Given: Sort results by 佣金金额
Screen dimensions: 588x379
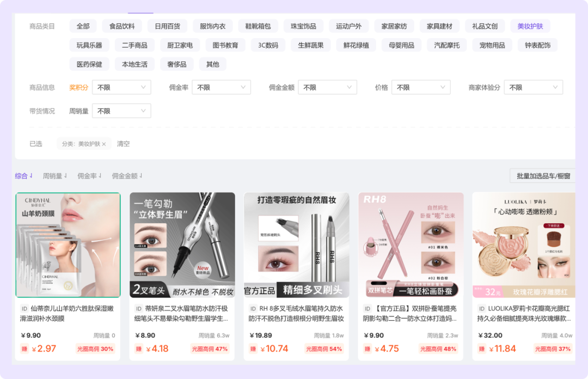Looking at the screenshot, I should (127, 176).
